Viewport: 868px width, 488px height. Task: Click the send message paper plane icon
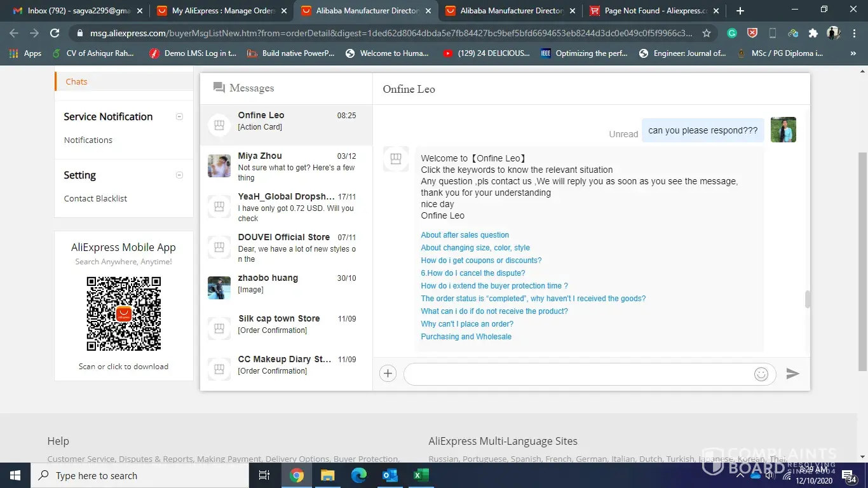tap(792, 374)
